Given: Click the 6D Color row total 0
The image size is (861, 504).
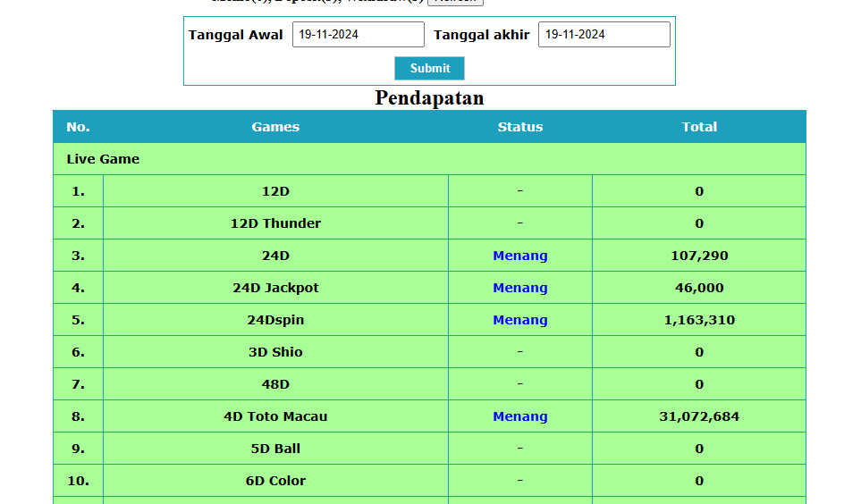Looking at the screenshot, I should pos(699,481).
